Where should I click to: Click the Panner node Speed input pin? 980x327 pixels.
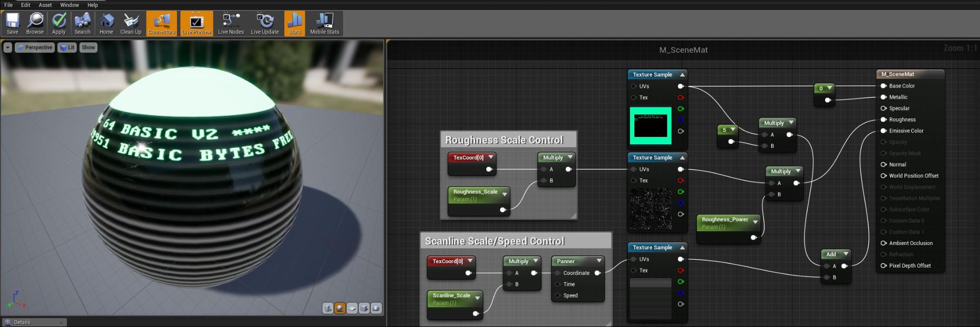pyautogui.click(x=557, y=296)
